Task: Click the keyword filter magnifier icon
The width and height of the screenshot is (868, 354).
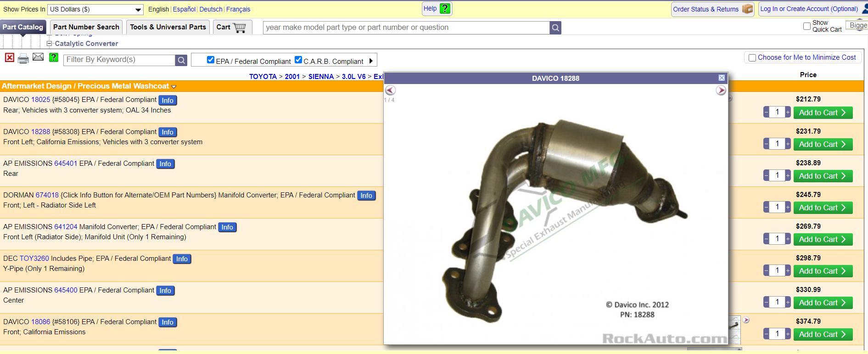Action: tap(181, 60)
